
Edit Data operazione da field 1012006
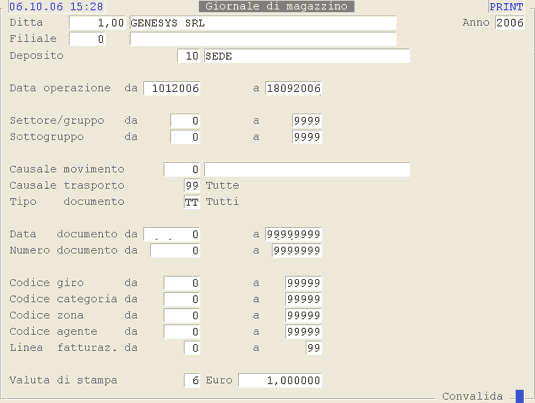[x=172, y=88]
